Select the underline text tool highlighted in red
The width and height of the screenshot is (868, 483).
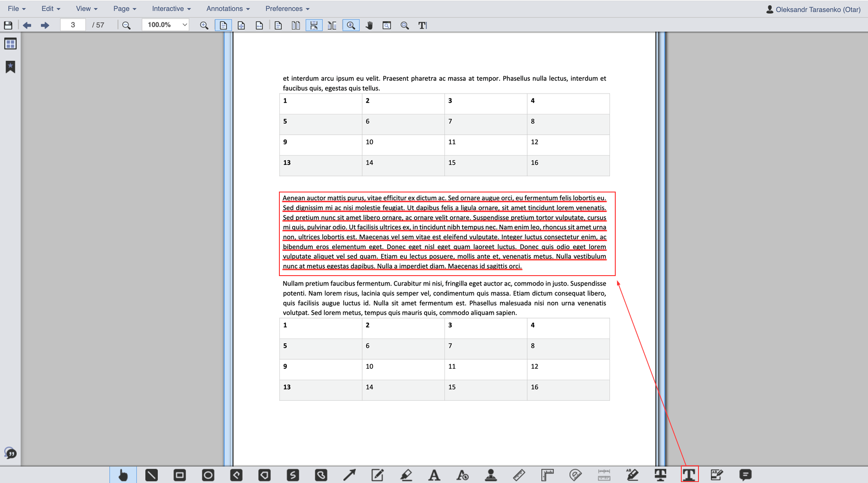tap(689, 475)
